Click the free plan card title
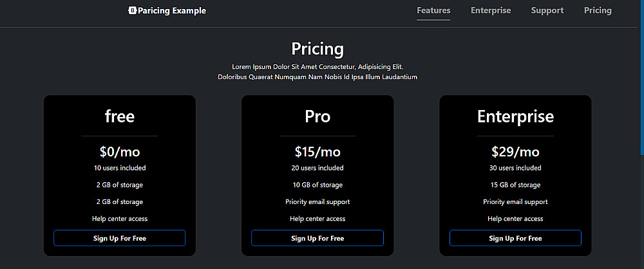 [x=120, y=116]
